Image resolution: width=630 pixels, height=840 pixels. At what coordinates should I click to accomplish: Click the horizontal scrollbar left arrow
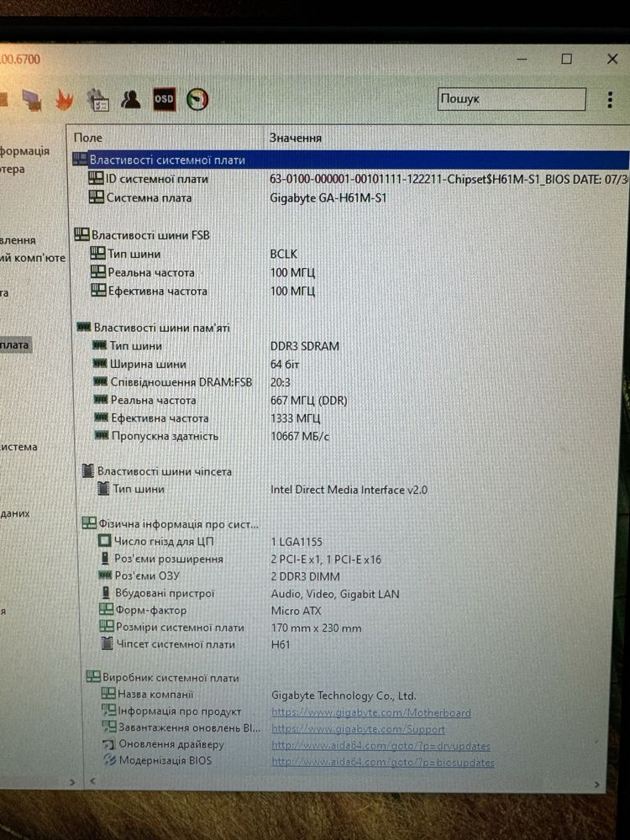92,781
